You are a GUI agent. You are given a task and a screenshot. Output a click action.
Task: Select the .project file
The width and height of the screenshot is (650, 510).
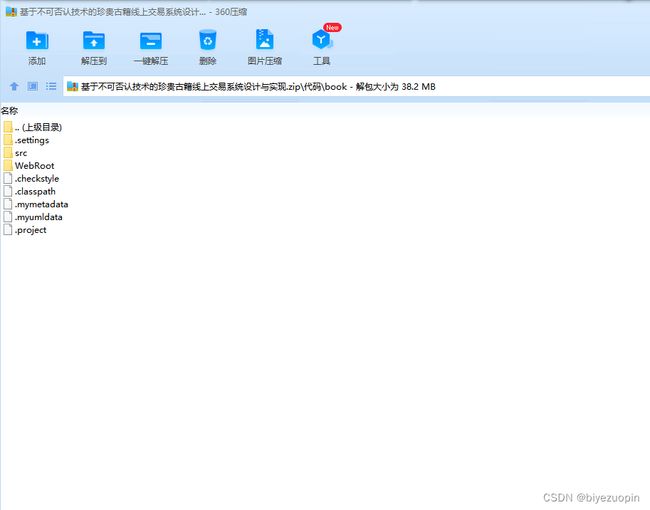coord(25,230)
